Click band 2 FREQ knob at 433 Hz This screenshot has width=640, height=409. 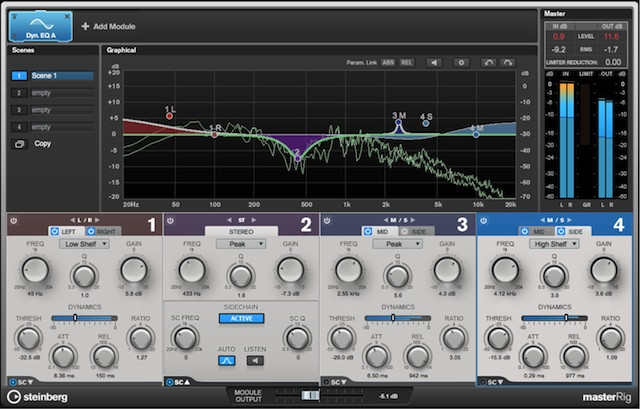tap(192, 270)
